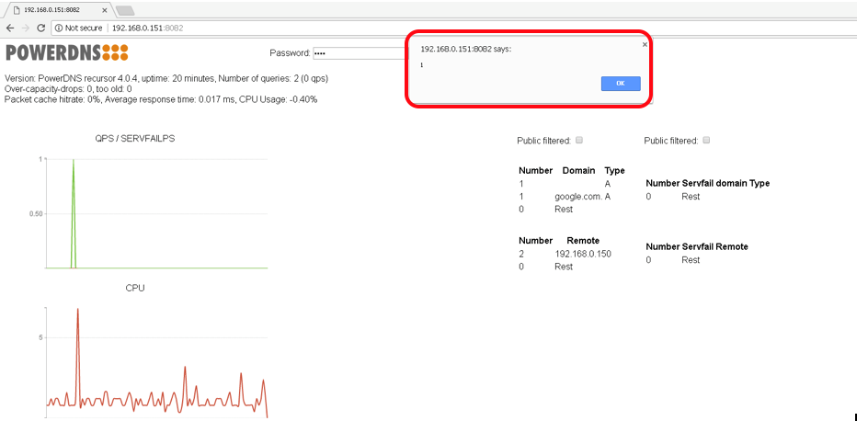Image resolution: width=868 pixels, height=421 pixels.
Task: Click the browser Back arrow
Action: pyautogui.click(x=10, y=28)
